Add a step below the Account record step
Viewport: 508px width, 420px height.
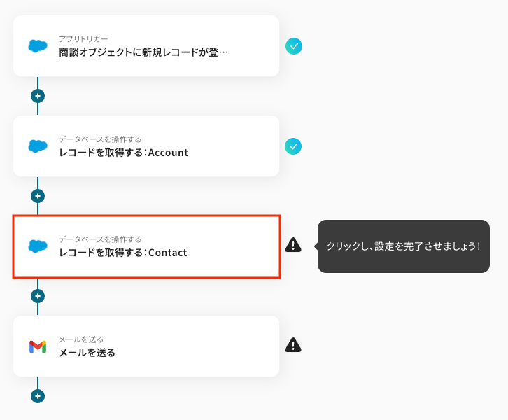click(x=38, y=196)
